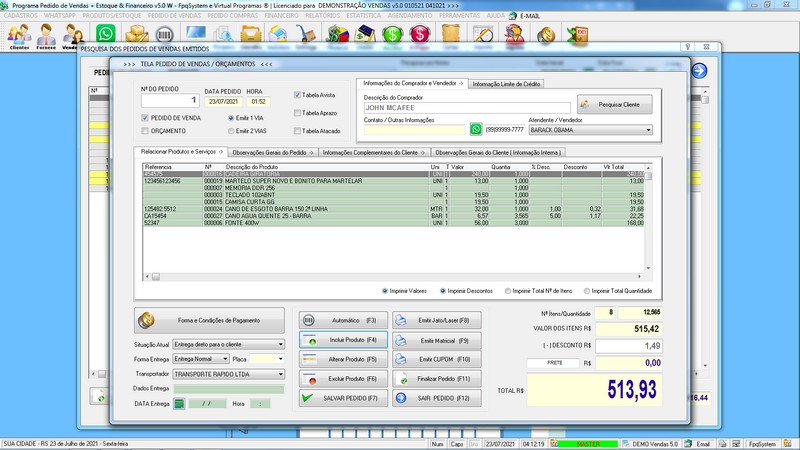The image size is (800, 450).
Task: Click the blue arrow circle in background window
Action: (699, 70)
